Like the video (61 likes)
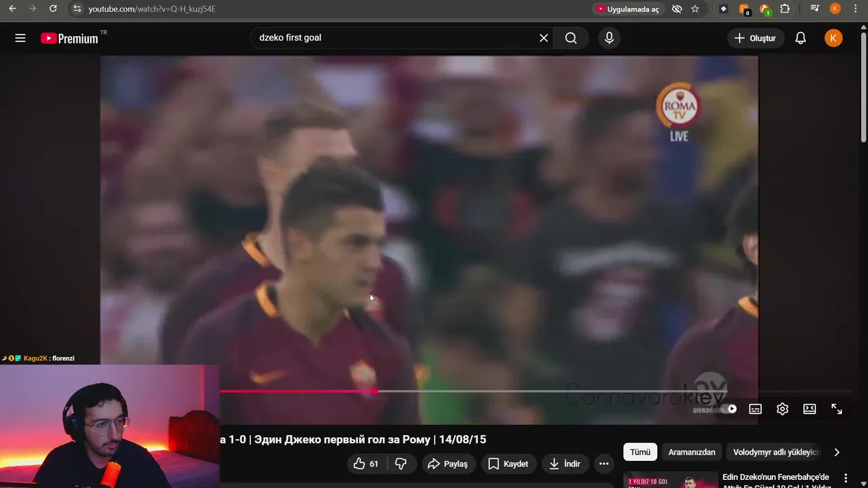The width and height of the screenshot is (868, 488). [366, 464]
